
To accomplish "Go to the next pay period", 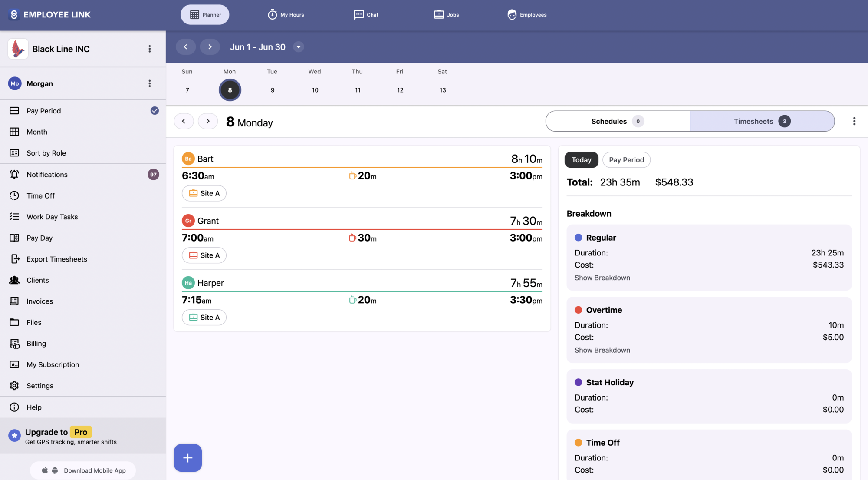I will tap(210, 47).
